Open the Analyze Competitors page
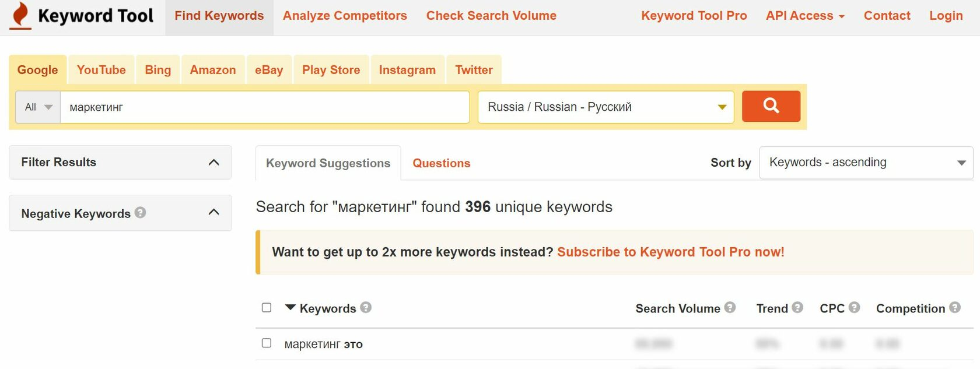The height and width of the screenshot is (369, 980). coord(345,16)
